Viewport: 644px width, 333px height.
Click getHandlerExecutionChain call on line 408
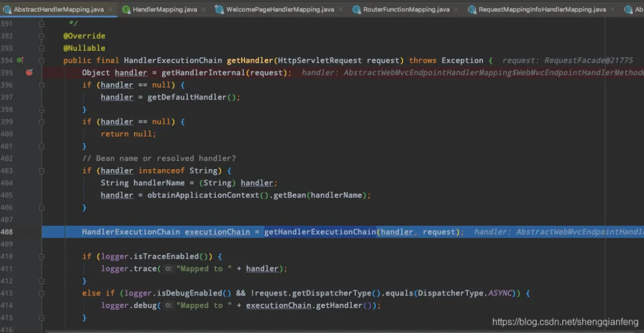point(320,232)
